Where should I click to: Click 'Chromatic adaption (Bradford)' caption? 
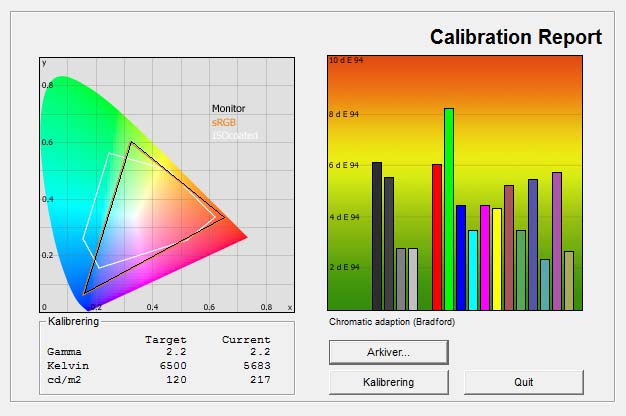click(x=392, y=322)
